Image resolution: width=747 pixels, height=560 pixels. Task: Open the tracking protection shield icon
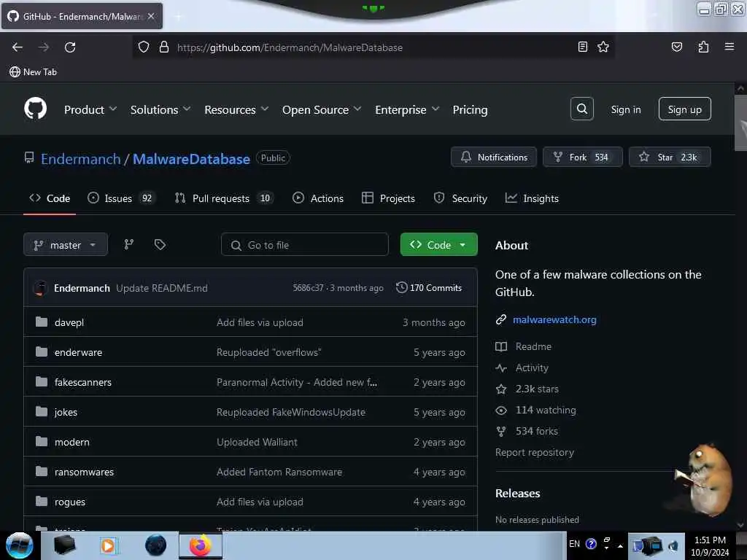144,47
